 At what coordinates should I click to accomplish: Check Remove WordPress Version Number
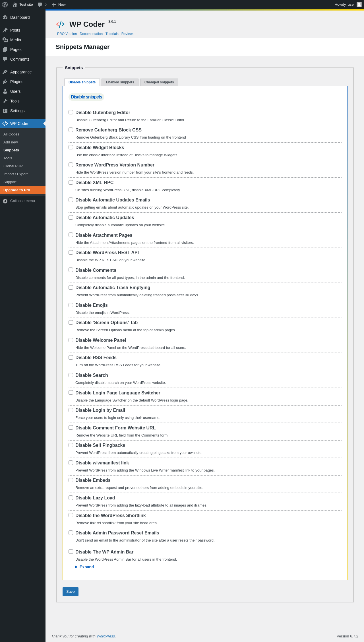coord(71,165)
